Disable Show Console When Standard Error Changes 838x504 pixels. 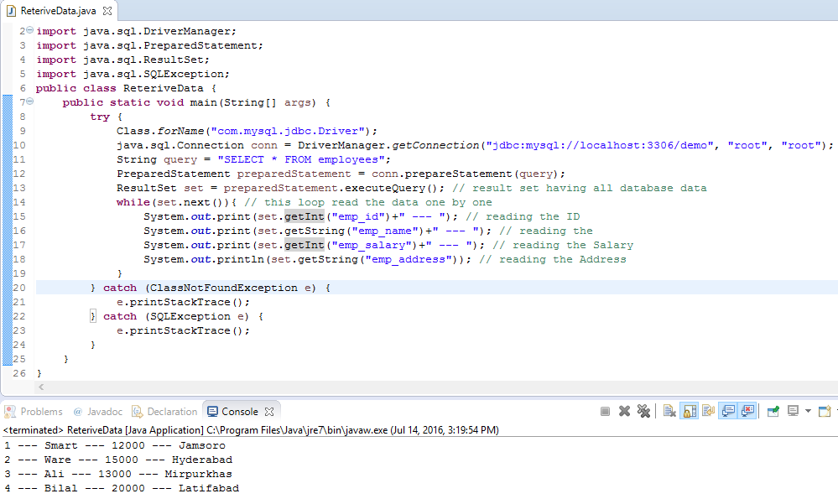(x=746, y=412)
